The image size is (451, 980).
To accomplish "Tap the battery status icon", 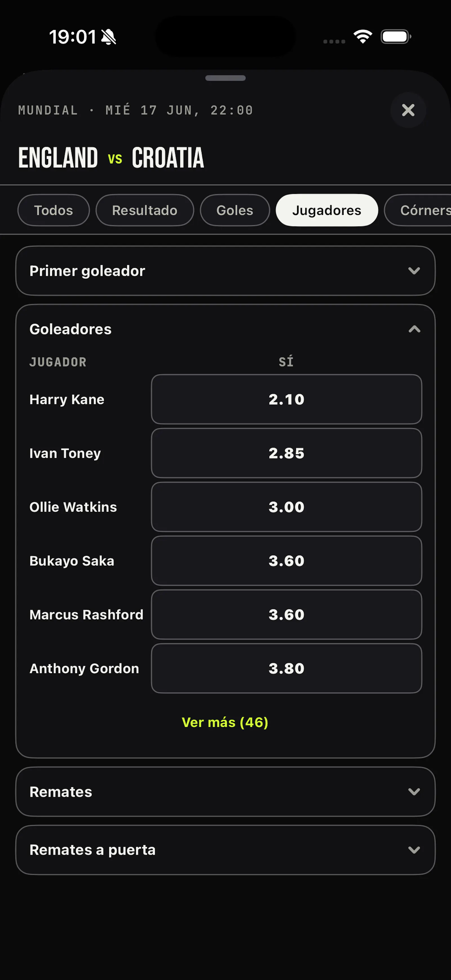I will [x=396, y=37].
